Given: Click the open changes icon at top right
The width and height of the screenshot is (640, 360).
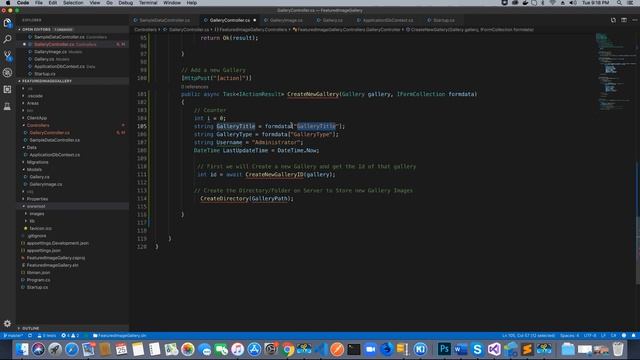Looking at the screenshot, I should tap(613, 20).
